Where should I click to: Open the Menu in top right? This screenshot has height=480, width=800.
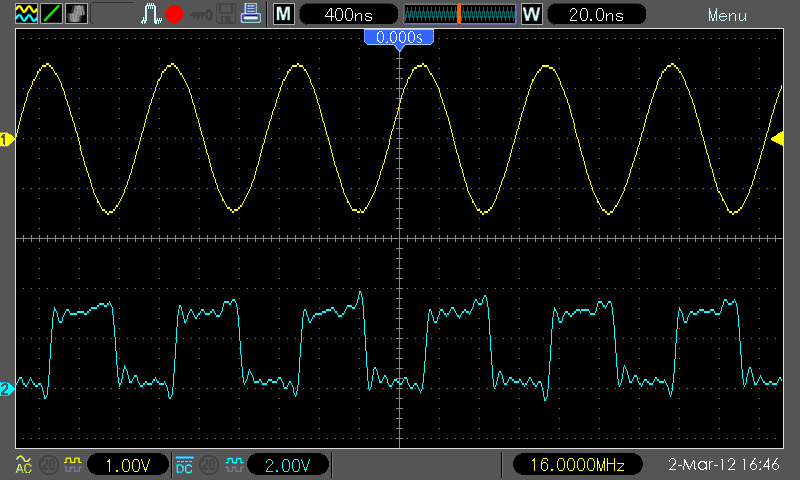(727, 15)
